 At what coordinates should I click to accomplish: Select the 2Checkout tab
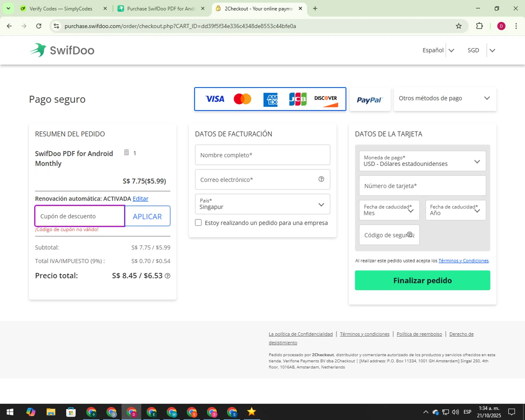(x=258, y=8)
